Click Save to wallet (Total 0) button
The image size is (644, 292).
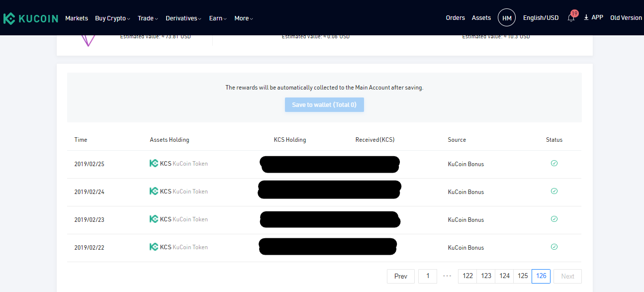coord(324,104)
